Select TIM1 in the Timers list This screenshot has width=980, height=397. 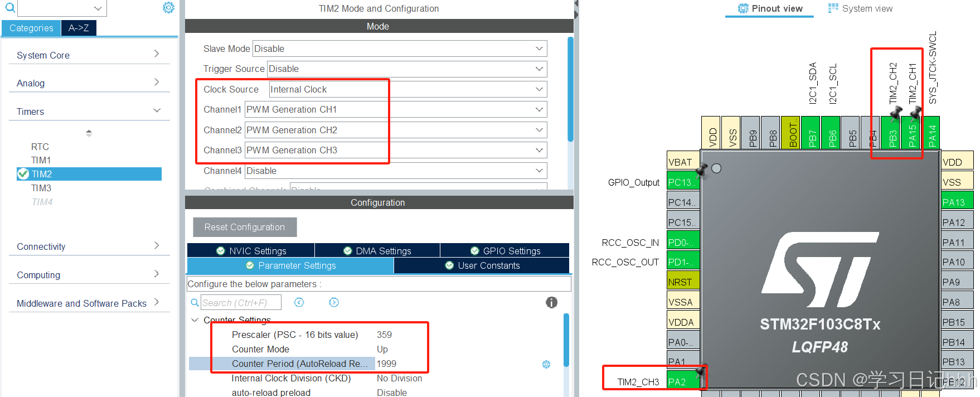[41, 160]
